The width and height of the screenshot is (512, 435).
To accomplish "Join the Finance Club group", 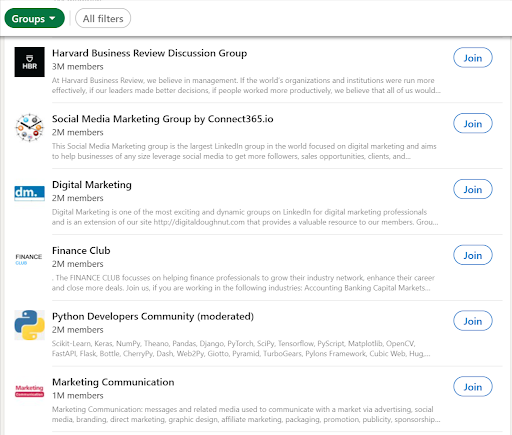I will point(473,255).
